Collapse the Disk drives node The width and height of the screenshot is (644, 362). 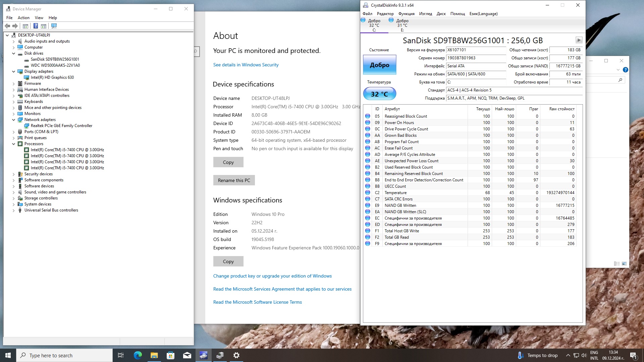point(14,53)
